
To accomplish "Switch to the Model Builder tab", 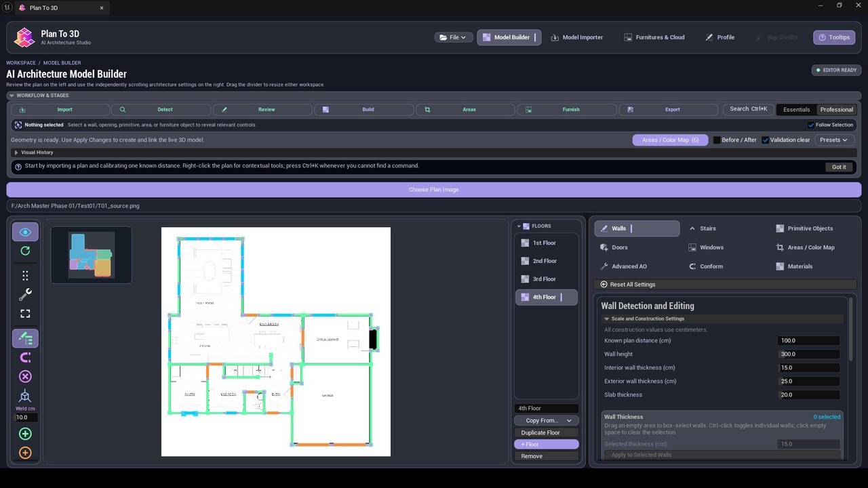I will click(509, 37).
